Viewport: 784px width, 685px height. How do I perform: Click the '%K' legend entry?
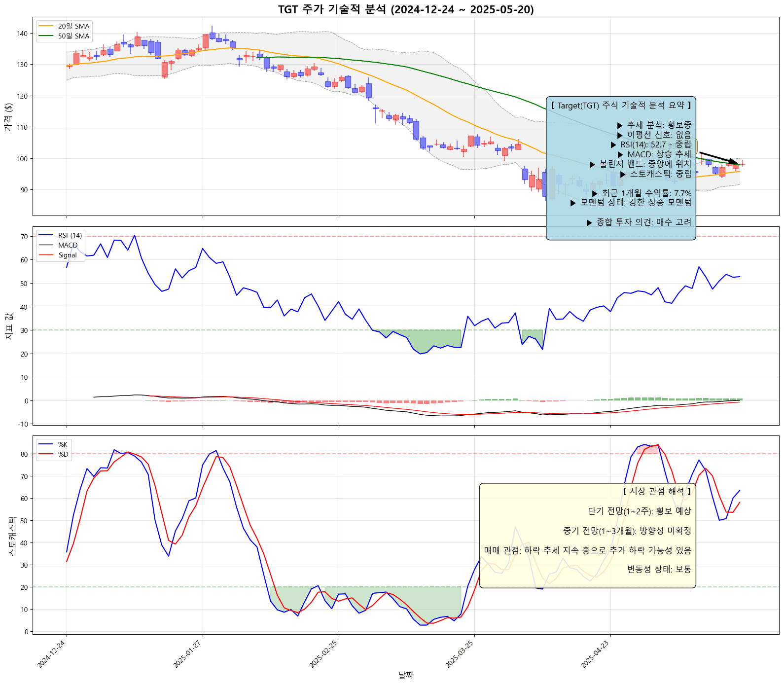click(x=53, y=444)
